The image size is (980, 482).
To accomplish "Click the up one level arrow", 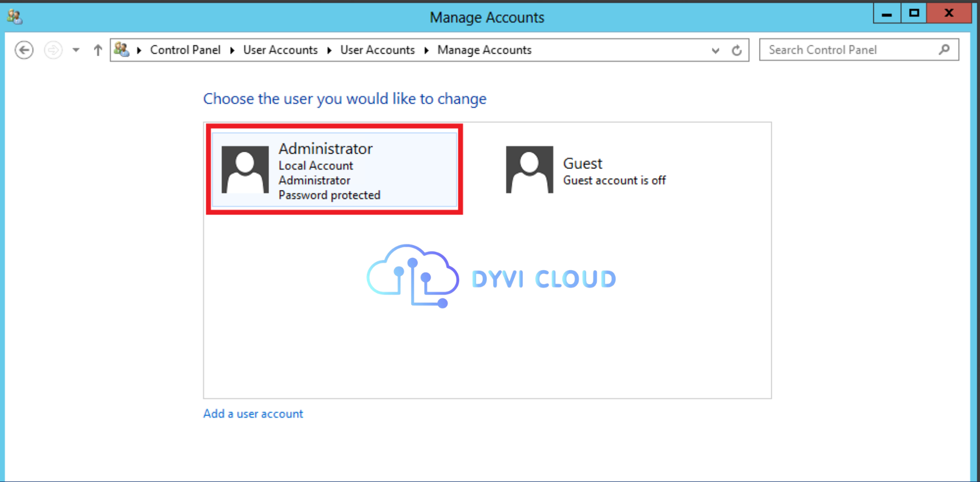I will (97, 50).
